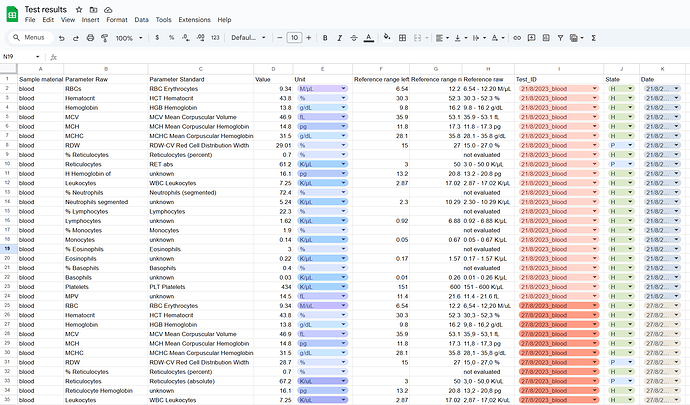Viewport: 690px width, 405px height.
Task: Open the horizontal align dropdown
Action: (442, 38)
